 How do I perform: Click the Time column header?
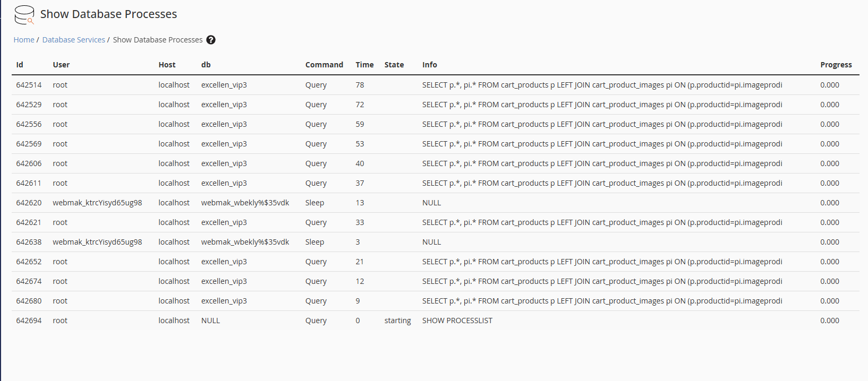coord(364,65)
